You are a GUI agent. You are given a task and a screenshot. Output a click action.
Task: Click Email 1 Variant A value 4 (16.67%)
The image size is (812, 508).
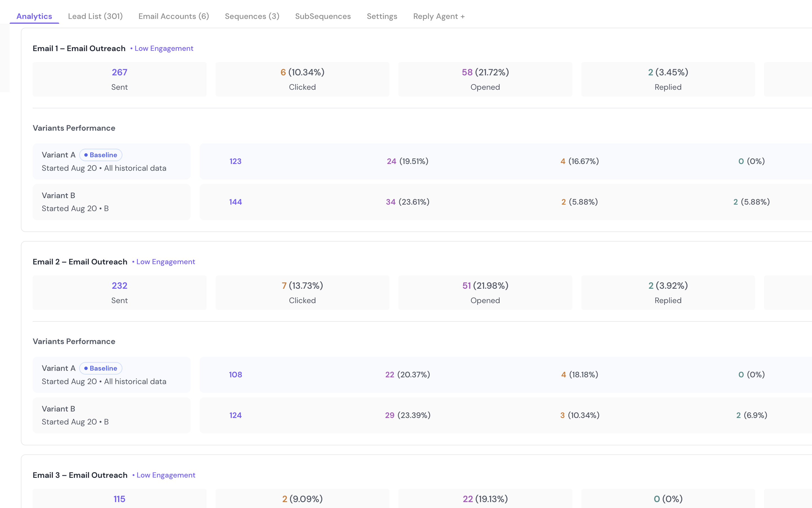[580, 161]
